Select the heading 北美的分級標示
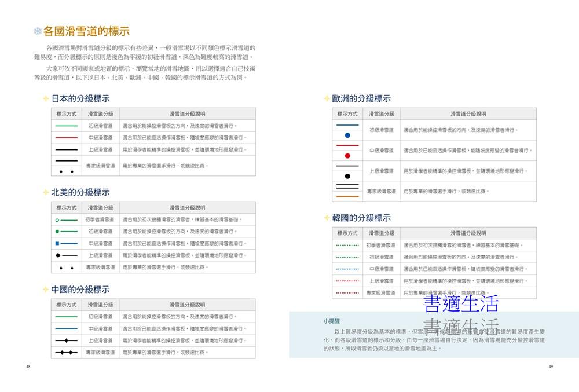 pos(80,192)
